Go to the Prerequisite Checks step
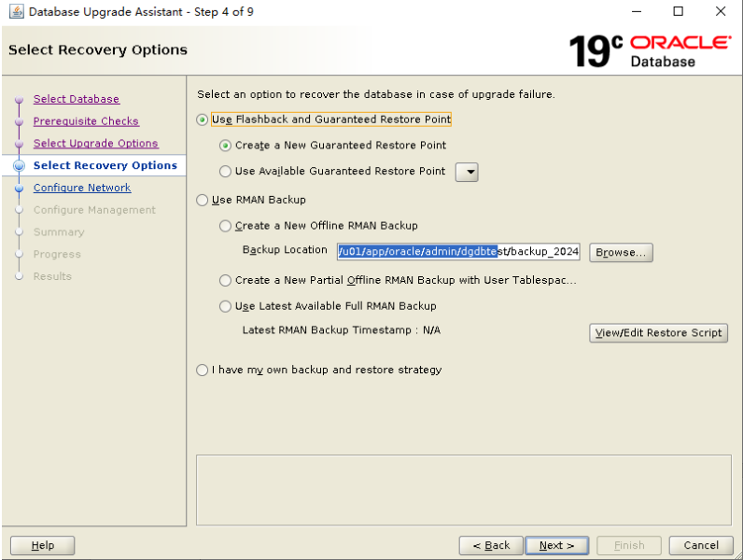Viewport: 743px width, 560px height. (x=86, y=121)
